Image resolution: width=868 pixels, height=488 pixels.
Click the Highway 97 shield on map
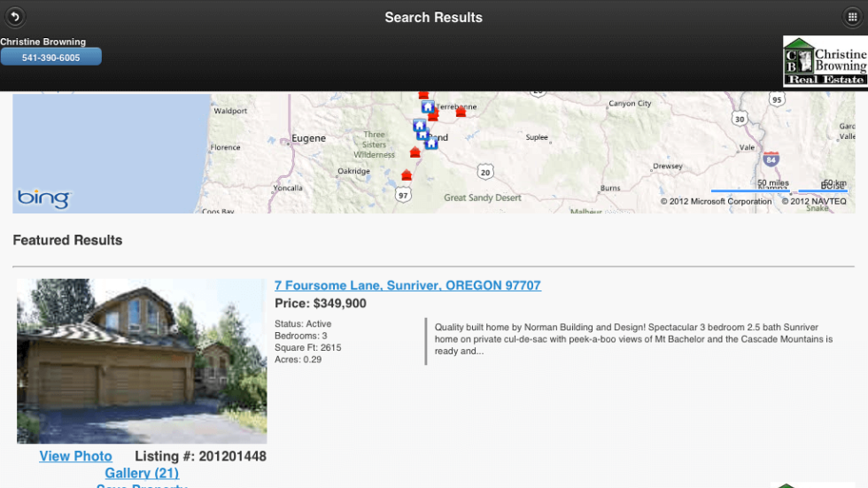point(403,195)
